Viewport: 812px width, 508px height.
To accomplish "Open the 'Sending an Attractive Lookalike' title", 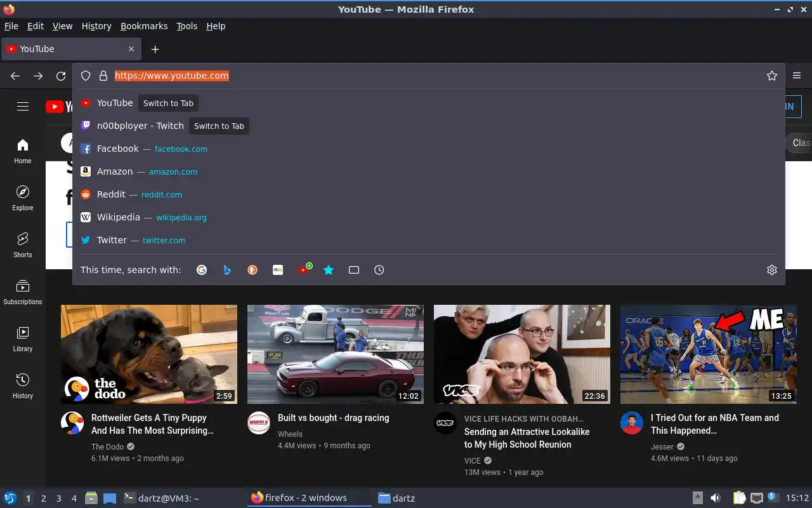I will coord(527,438).
